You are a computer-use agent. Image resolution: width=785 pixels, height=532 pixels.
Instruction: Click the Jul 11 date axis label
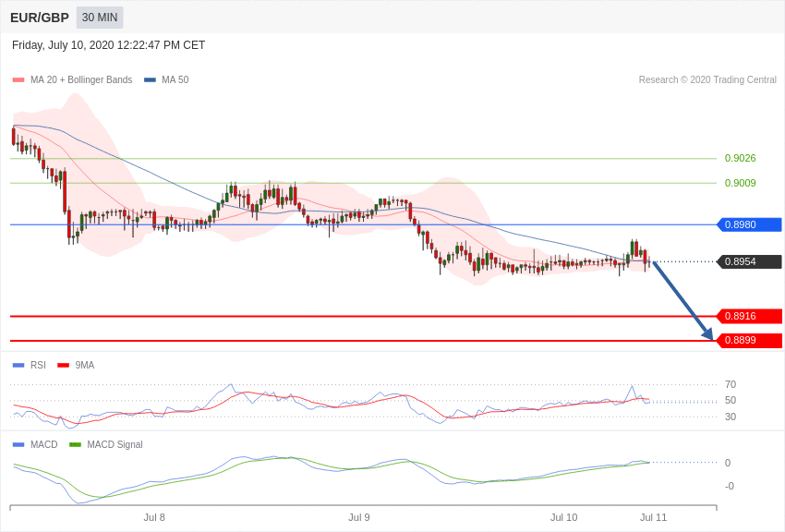653,517
